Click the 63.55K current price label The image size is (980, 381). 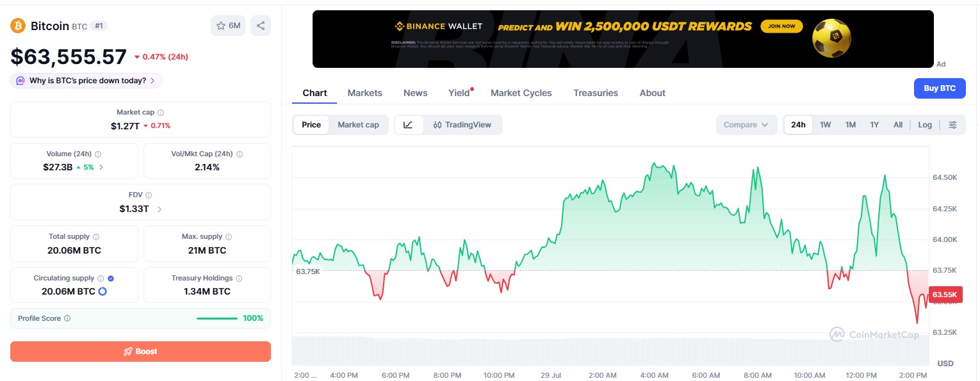click(945, 295)
